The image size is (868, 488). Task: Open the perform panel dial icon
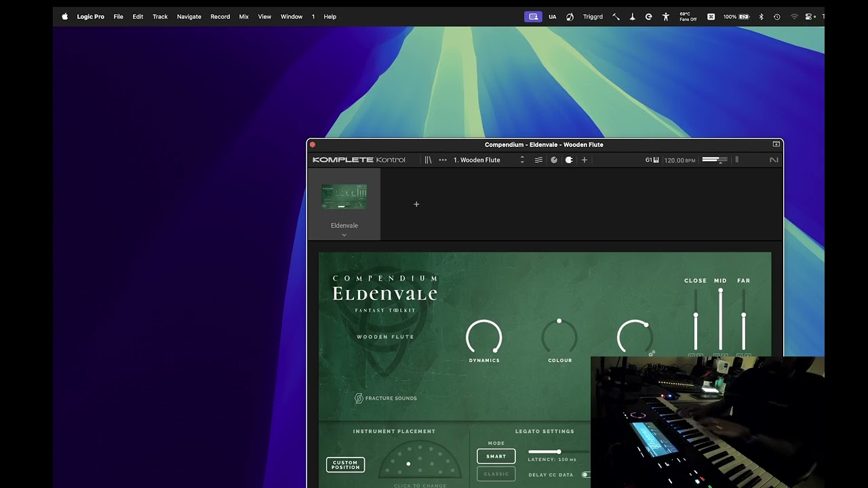(x=554, y=160)
